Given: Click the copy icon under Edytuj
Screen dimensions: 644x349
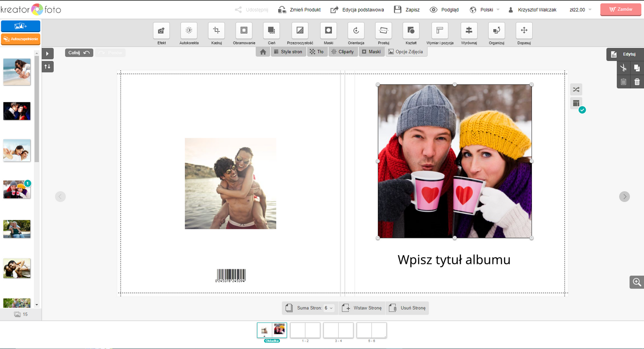Looking at the screenshot, I should 637,68.
